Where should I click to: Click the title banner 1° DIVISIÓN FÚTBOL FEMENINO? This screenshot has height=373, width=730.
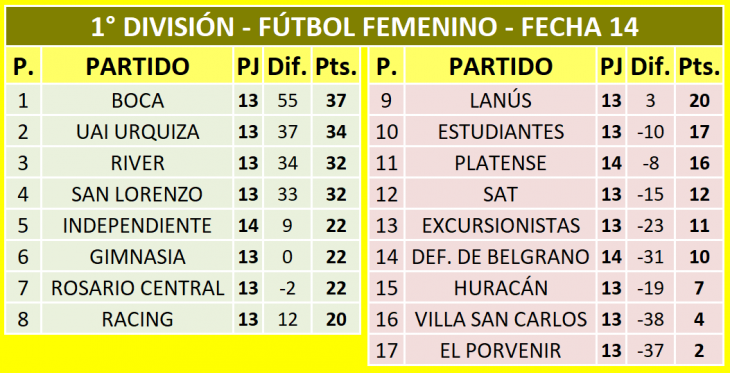(x=364, y=27)
